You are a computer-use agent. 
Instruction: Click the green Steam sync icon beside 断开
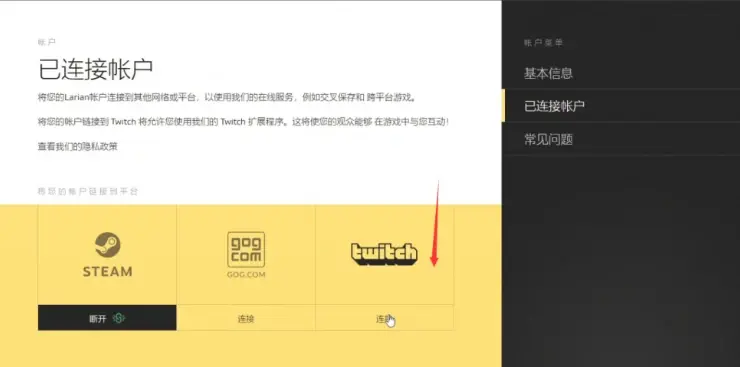pyautogui.click(x=118, y=318)
